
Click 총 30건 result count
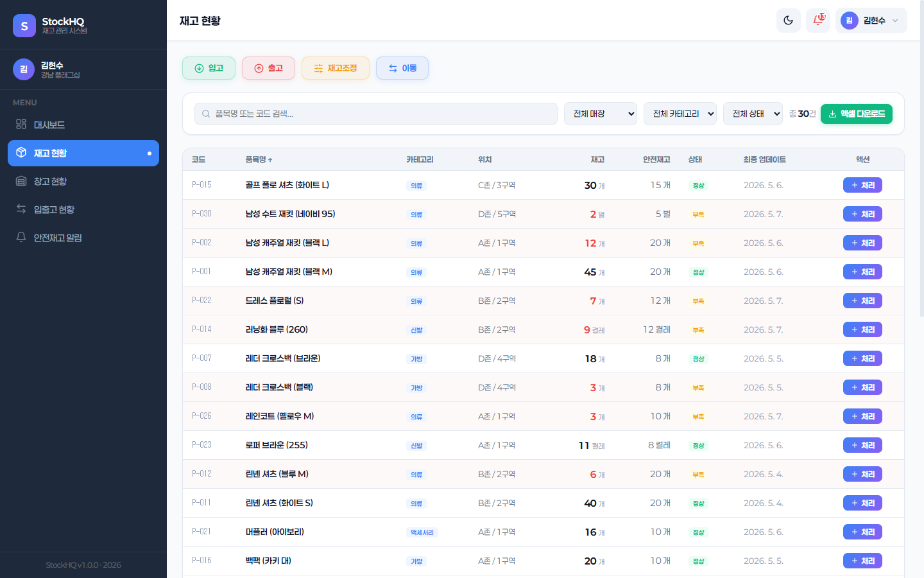pos(802,114)
